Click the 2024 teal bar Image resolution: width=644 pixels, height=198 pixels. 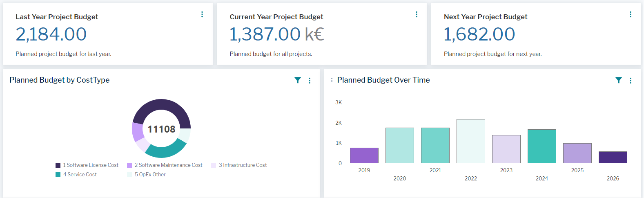pos(542,146)
